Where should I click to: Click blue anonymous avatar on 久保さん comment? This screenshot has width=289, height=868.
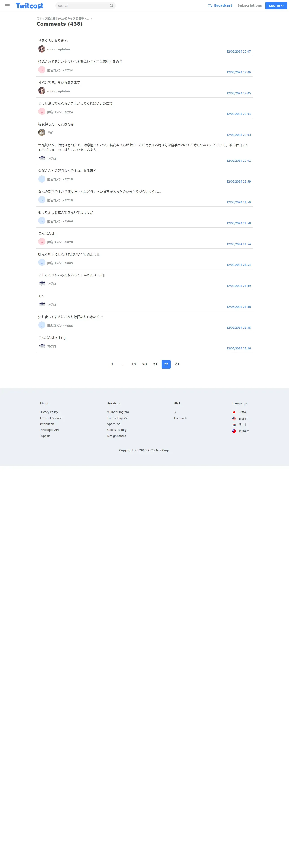point(42,179)
